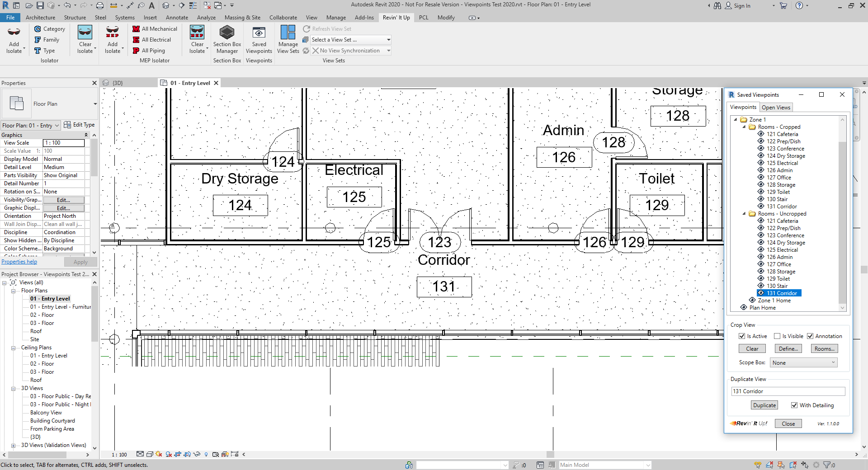Toggle the With Detailing checkbox
The height and width of the screenshot is (470, 868).
coord(794,405)
